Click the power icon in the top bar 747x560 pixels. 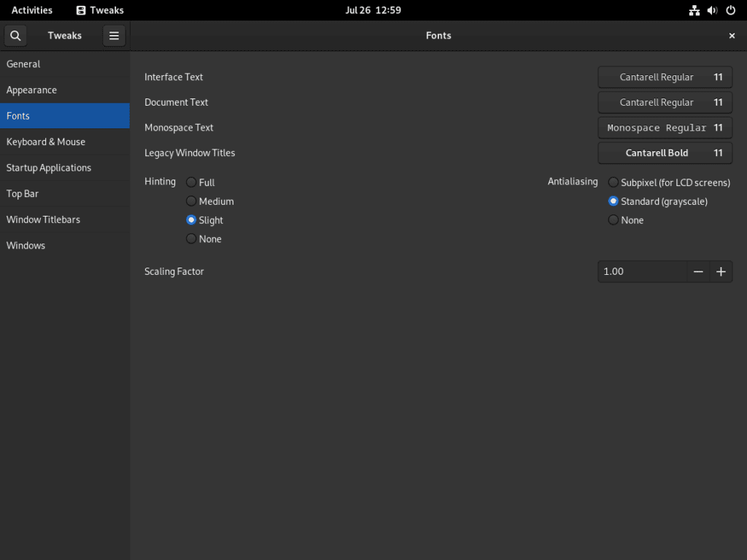click(730, 10)
